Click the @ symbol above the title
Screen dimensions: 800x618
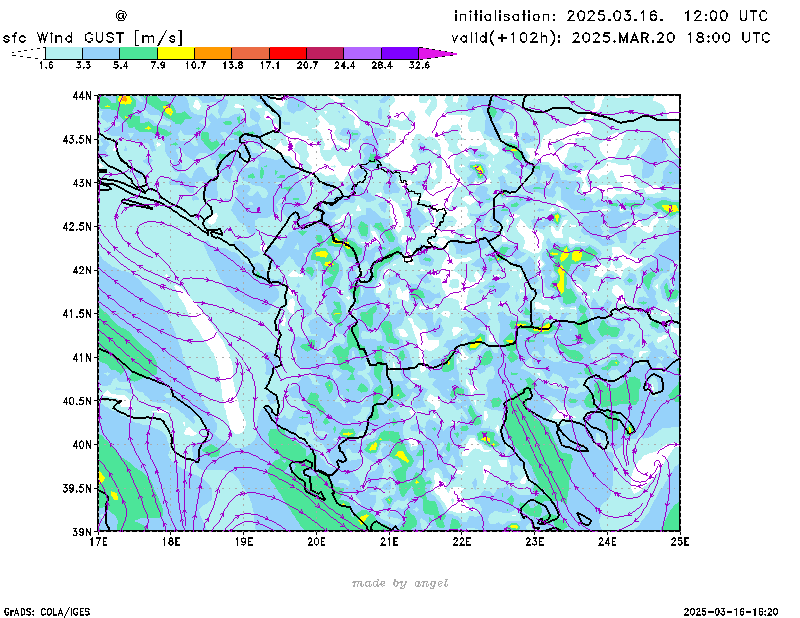tap(121, 15)
